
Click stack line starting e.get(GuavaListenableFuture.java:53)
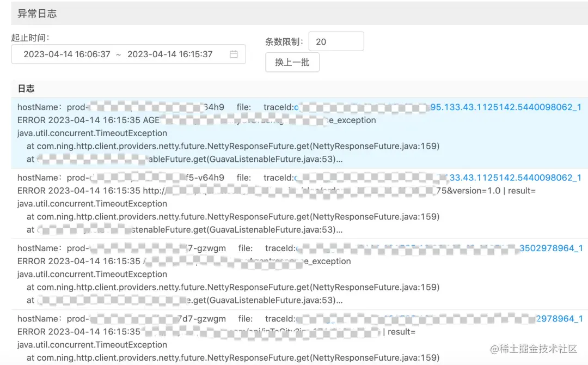tap(185, 301)
